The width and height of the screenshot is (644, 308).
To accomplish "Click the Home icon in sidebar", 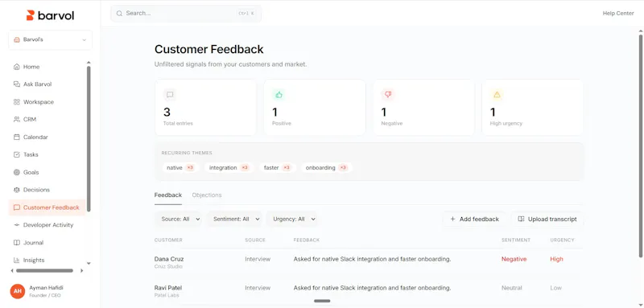I will (16, 67).
